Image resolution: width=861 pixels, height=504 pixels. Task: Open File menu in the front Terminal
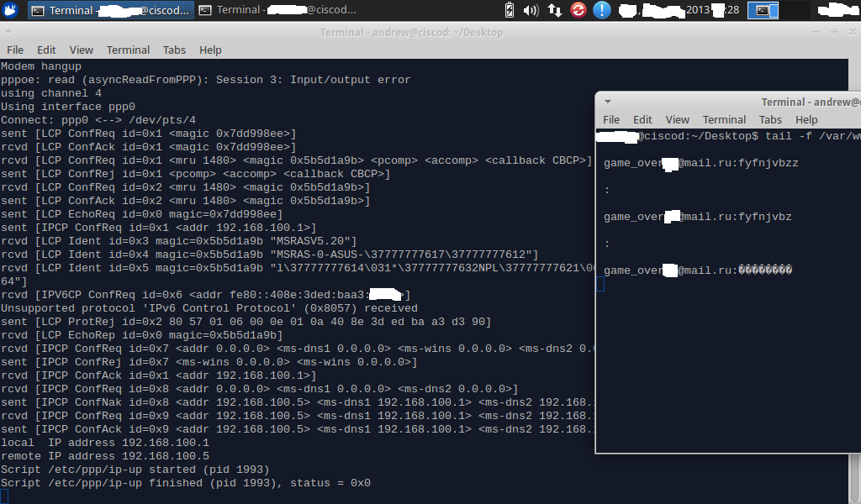coord(611,119)
